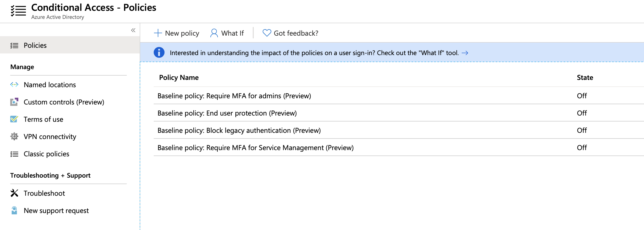Click the Troubleshoot wrench icon
This screenshot has height=230, width=644.
pos(14,193)
